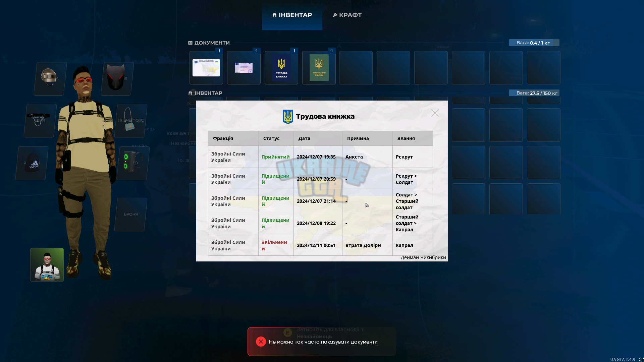Click the Статус column header
Screen dimensions: 644x362
276,138
